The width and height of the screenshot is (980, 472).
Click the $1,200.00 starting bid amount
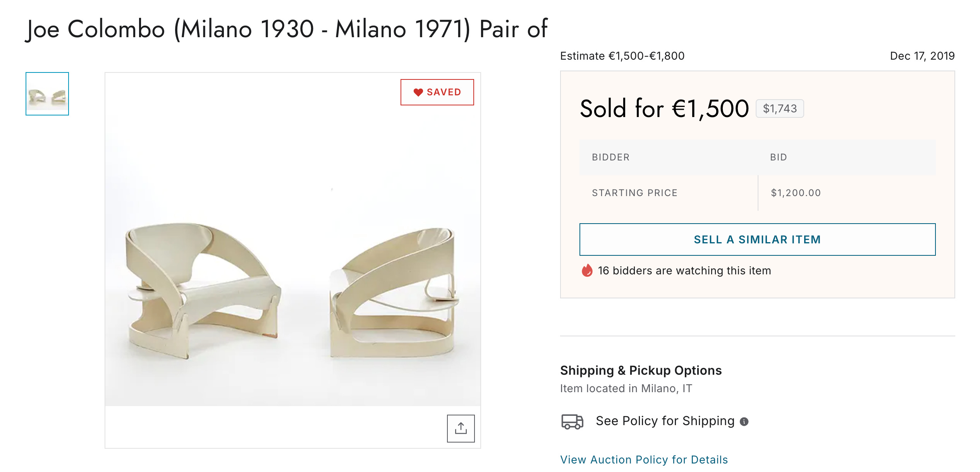click(x=796, y=193)
